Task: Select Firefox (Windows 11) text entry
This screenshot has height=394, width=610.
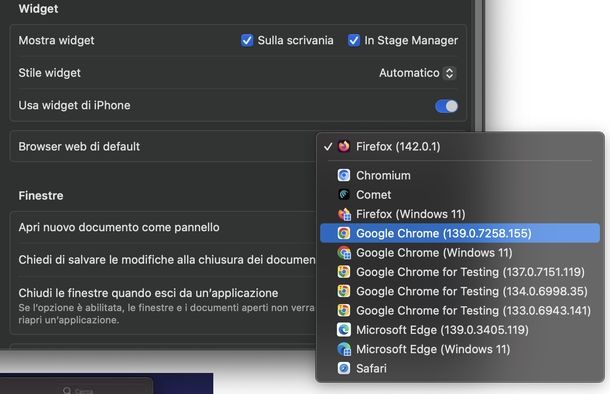Action: tap(410, 214)
